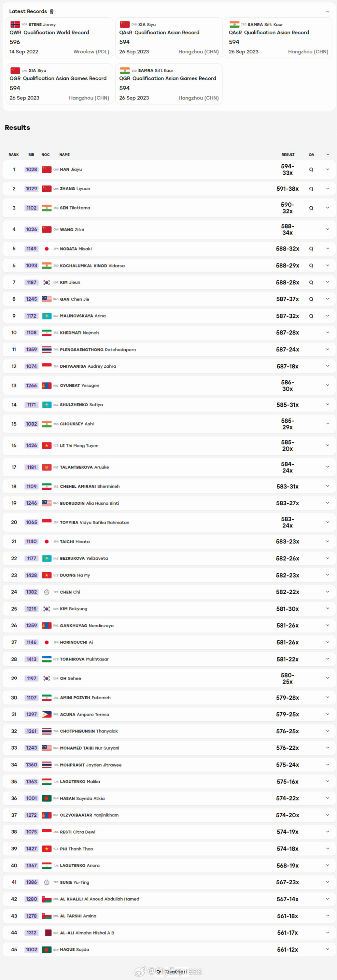Click Qatar flag beside AL-ALI Almaha
The width and height of the screenshot is (337, 980).
47,932
